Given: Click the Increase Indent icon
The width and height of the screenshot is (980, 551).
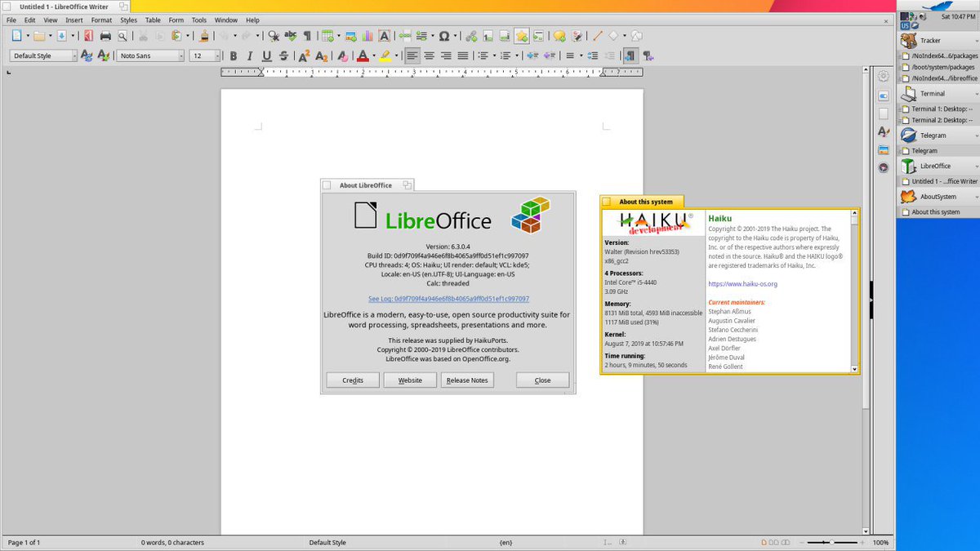Looking at the screenshot, I should click(x=532, y=56).
